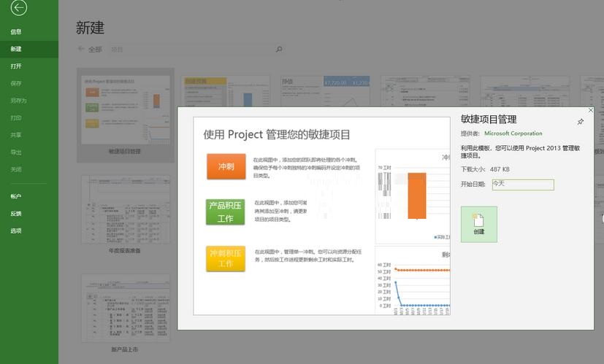The image size is (604, 364).
Task: Select the 敏捷项目管理 template thumbnail
Action: pyautogui.click(x=125, y=115)
